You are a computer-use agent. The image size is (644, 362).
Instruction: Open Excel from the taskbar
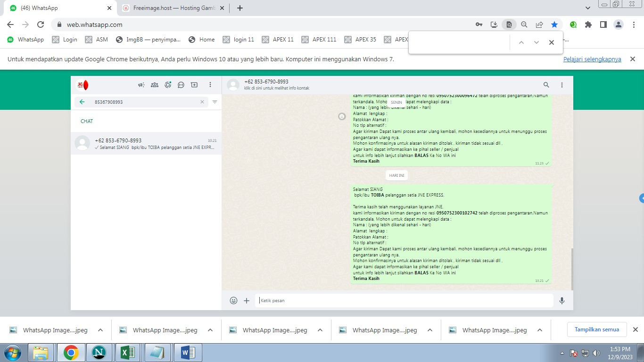click(x=128, y=353)
